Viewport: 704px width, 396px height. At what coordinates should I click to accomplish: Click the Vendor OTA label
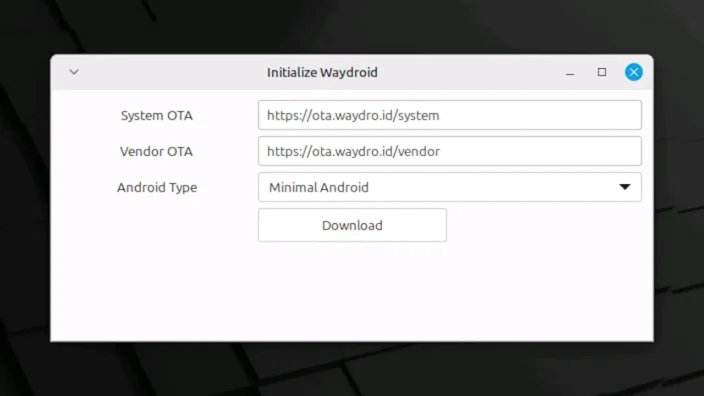tap(156, 151)
